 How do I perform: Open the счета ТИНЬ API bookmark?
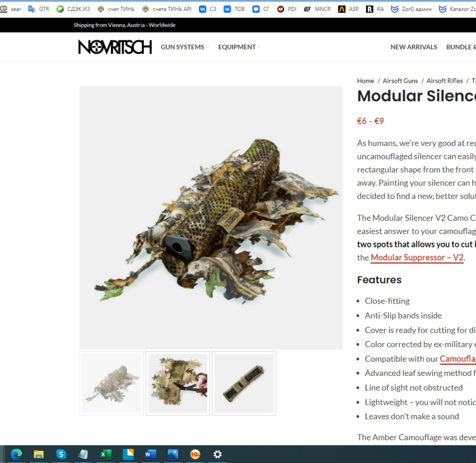coord(167,9)
